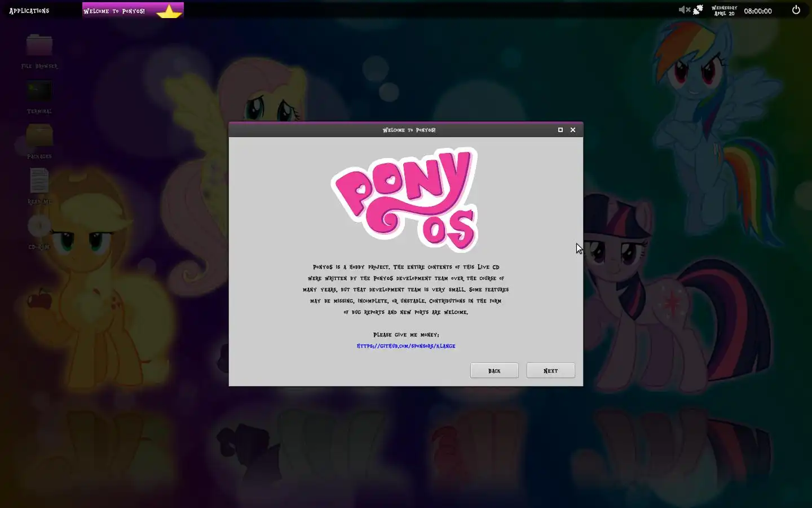
Task: Open the Packages desktop icon
Action: click(39, 141)
